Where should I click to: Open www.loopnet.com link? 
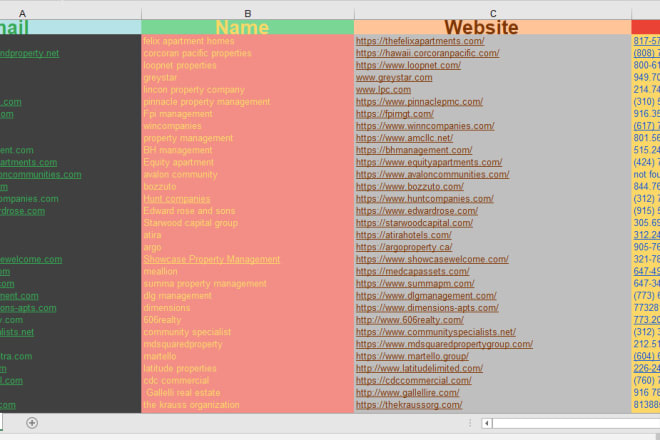click(x=408, y=65)
